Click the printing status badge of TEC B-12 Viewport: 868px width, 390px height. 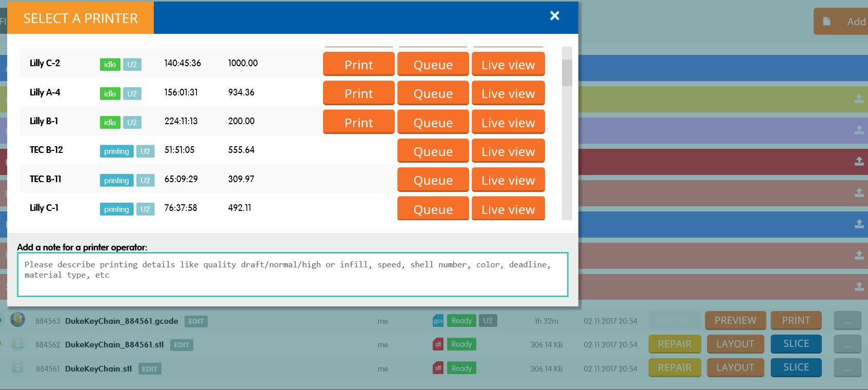(x=116, y=151)
